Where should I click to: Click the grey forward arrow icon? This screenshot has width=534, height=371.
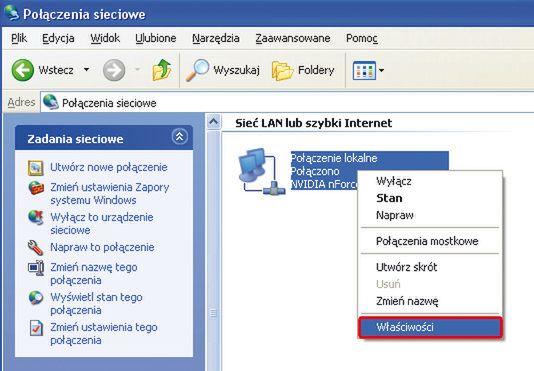[114, 70]
